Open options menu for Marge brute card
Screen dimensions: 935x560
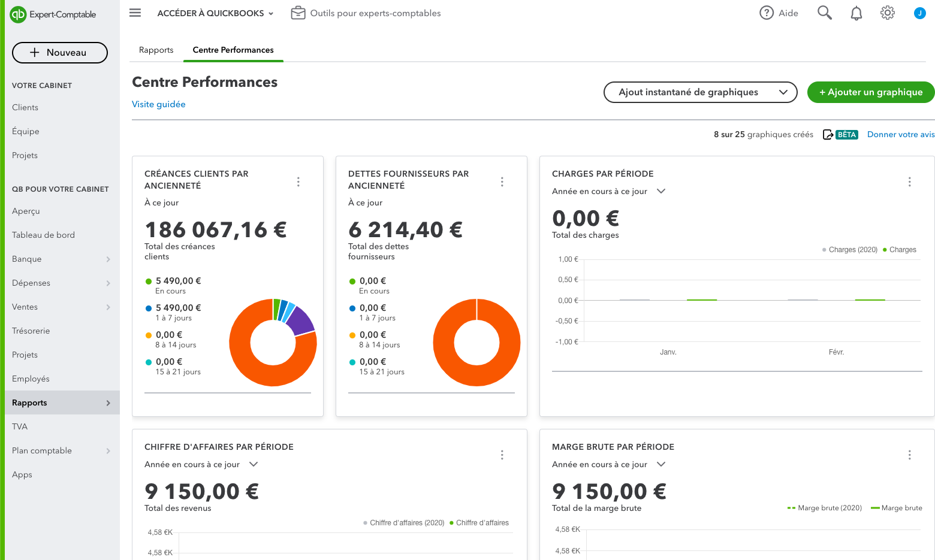coord(910,455)
